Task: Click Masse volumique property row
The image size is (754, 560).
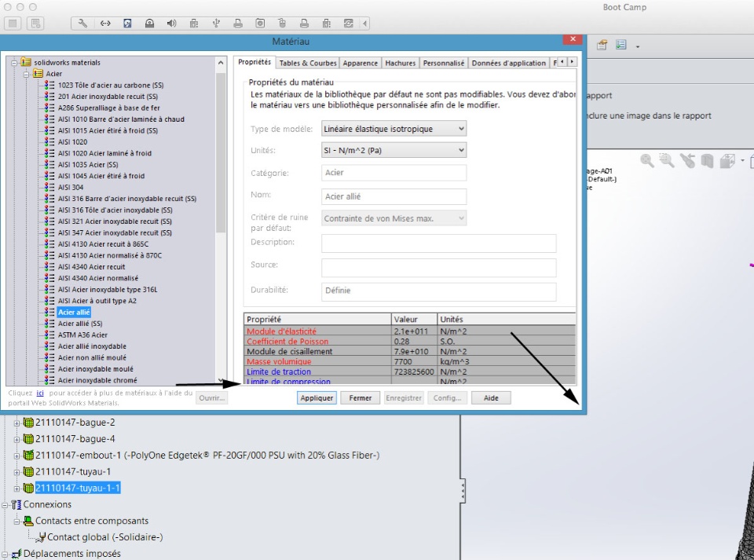Action: point(410,361)
